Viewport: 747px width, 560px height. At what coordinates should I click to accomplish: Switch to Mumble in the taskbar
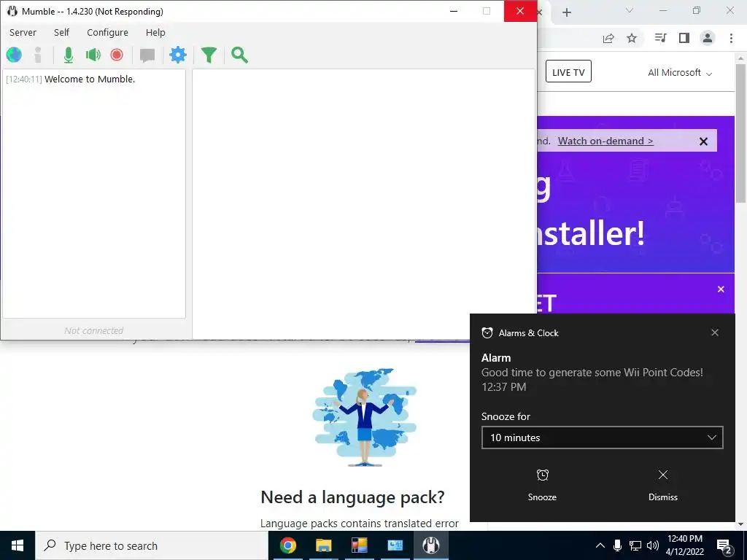click(430, 545)
